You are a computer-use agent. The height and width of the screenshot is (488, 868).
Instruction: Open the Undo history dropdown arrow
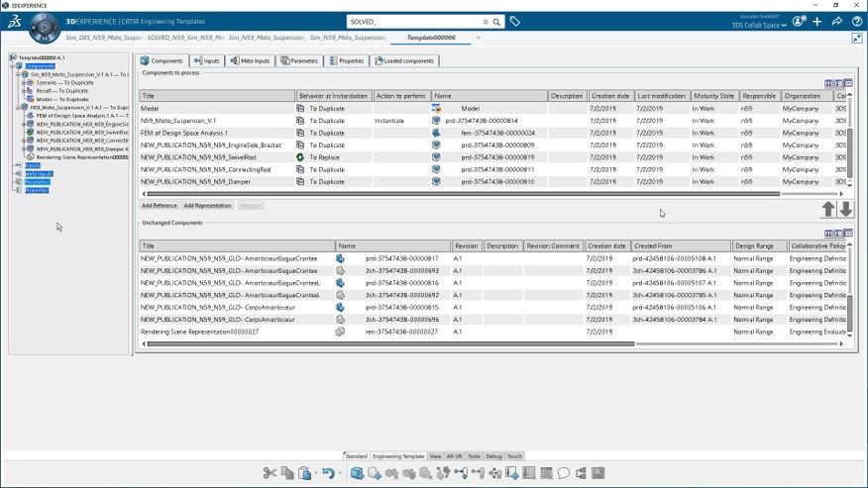click(x=340, y=473)
